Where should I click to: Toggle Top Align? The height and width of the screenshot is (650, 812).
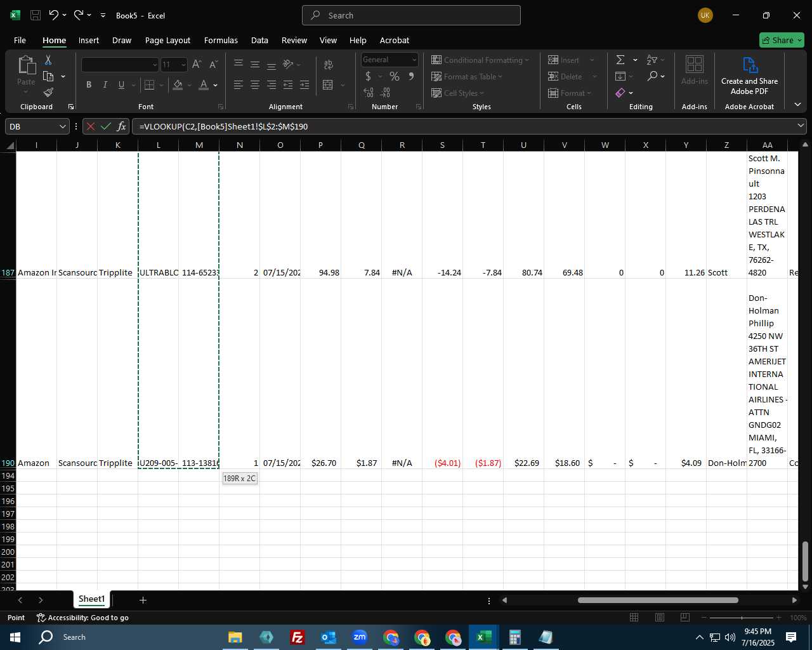point(239,64)
